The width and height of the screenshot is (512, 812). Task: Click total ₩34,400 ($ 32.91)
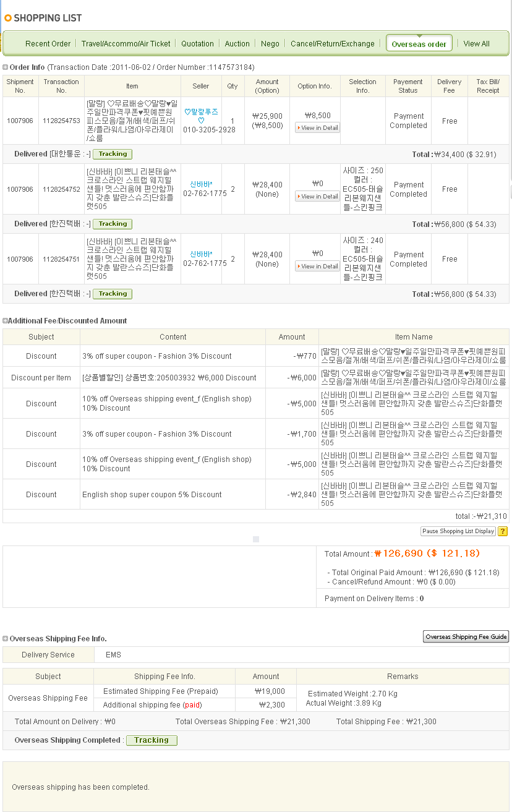(x=465, y=155)
